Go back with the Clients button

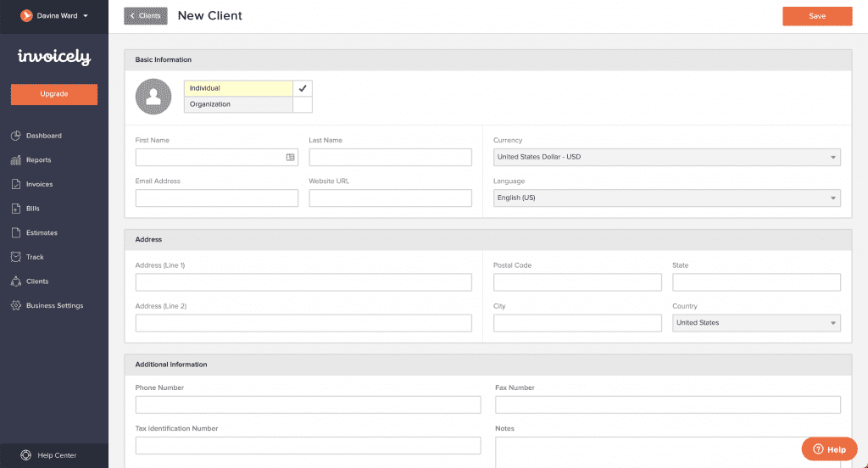146,16
